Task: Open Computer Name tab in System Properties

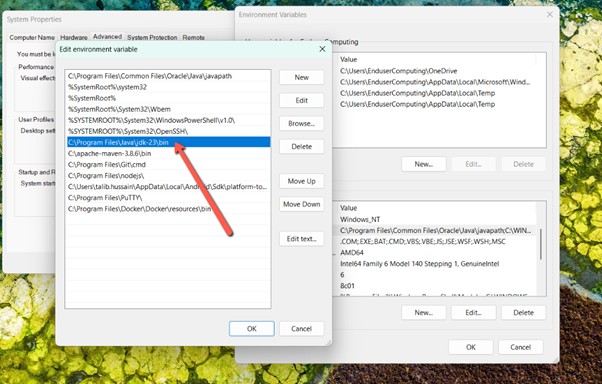Action: pos(32,38)
